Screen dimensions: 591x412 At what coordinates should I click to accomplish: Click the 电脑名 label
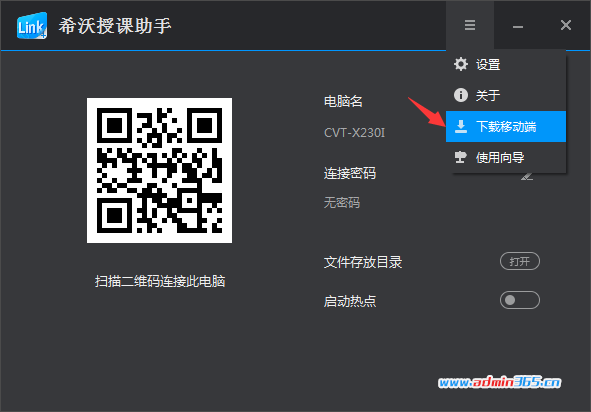pyautogui.click(x=343, y=101)
